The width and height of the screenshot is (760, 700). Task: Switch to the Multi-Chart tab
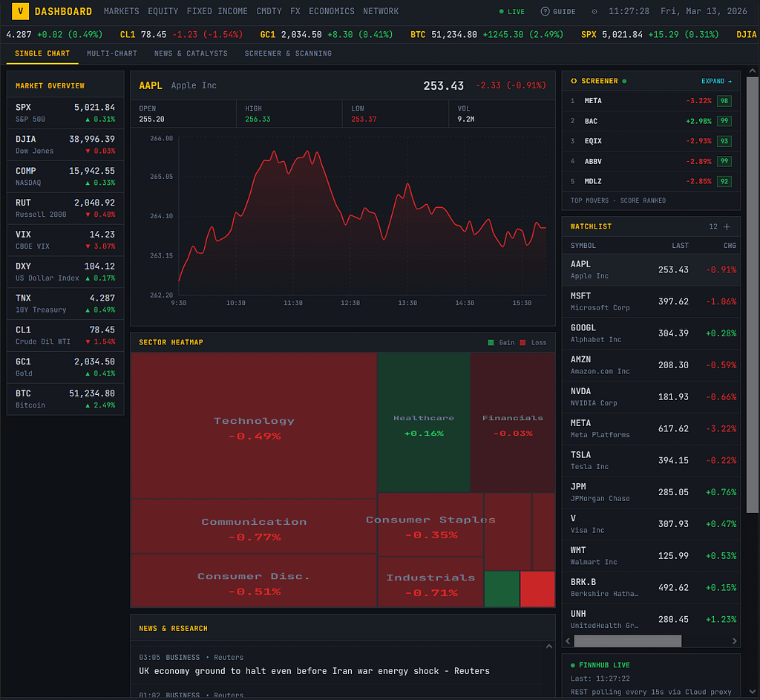[111, 53]
